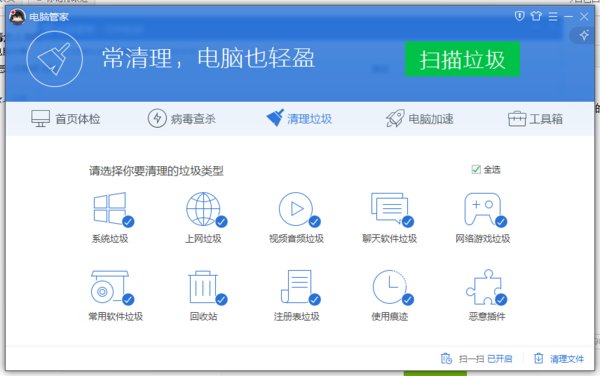Click the 清理文件 download icon in the footer

[x=538, y=358]
